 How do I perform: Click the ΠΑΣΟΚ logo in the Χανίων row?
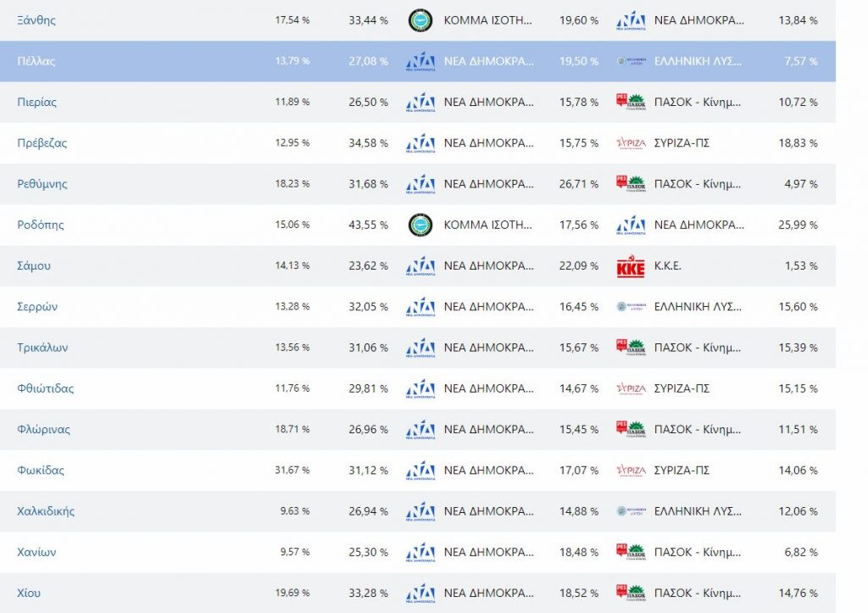[631, 553]
